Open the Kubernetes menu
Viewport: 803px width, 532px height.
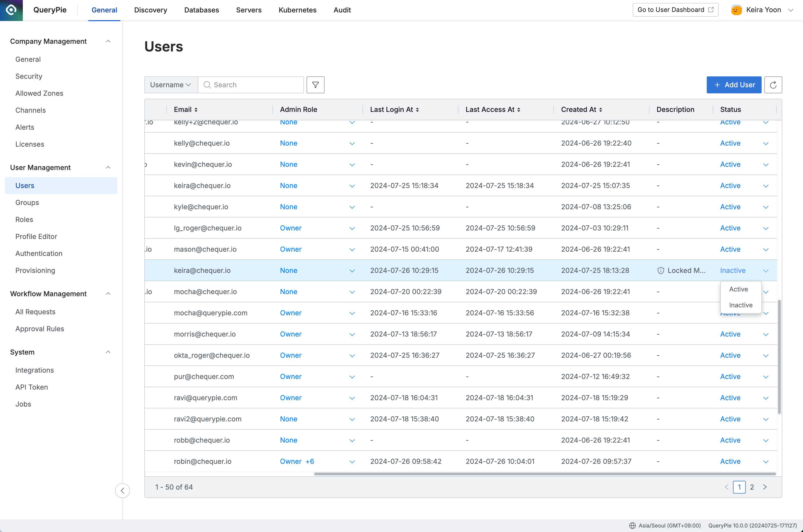click(x=297, y=10)
